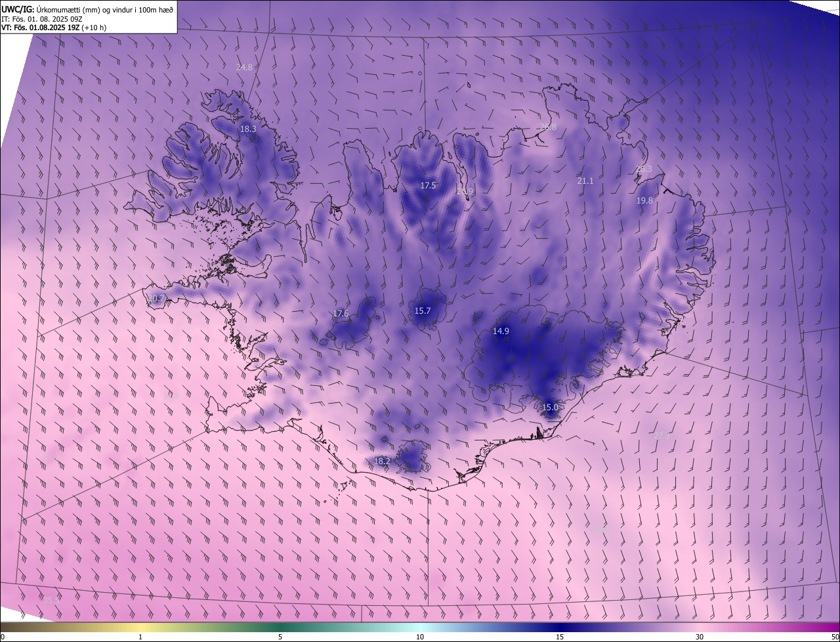Click the 18.3 value label on the map
840x642 pixels.
[248, 129]
